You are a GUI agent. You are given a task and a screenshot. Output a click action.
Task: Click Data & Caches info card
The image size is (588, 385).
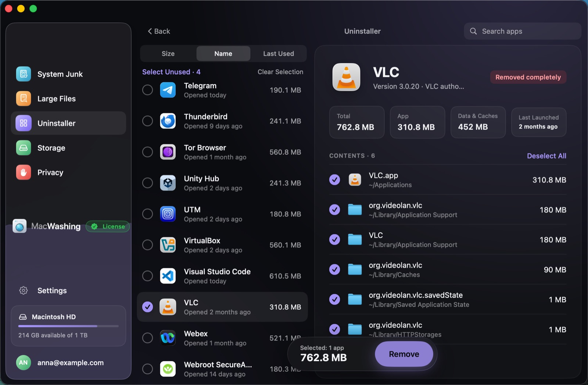478,122
